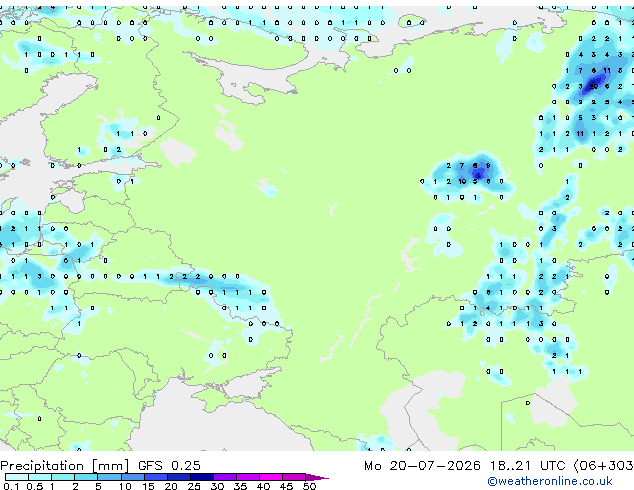
Task: Click the legend label '35'
Action: point(240,486)
